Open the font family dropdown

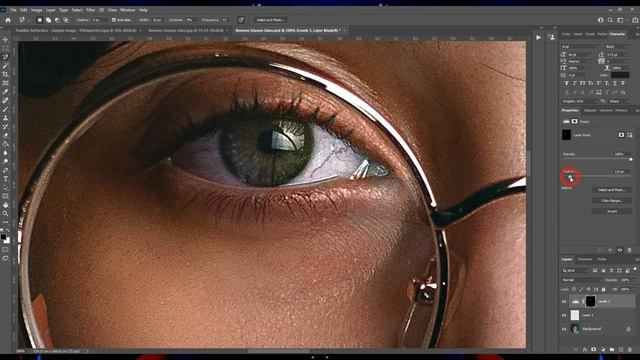point(580,47)
